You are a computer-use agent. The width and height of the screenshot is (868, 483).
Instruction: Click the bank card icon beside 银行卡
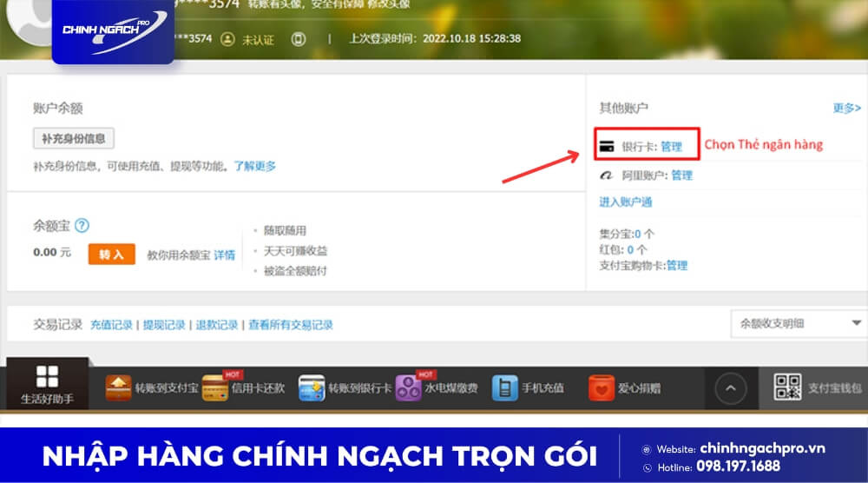click(607, 147)
